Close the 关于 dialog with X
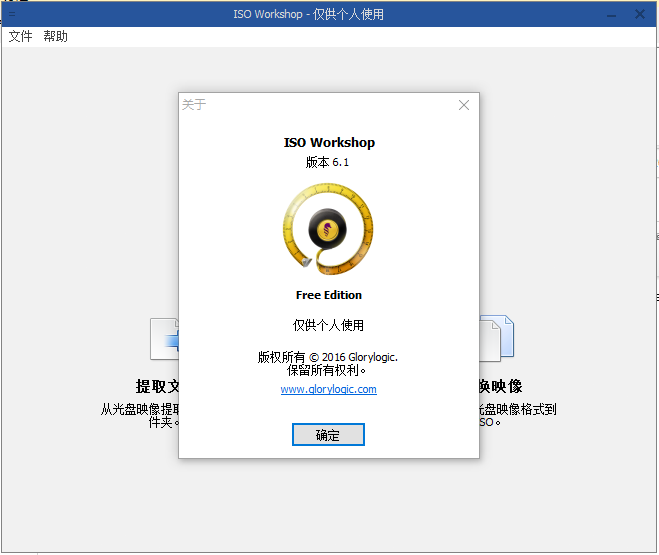 464,105
